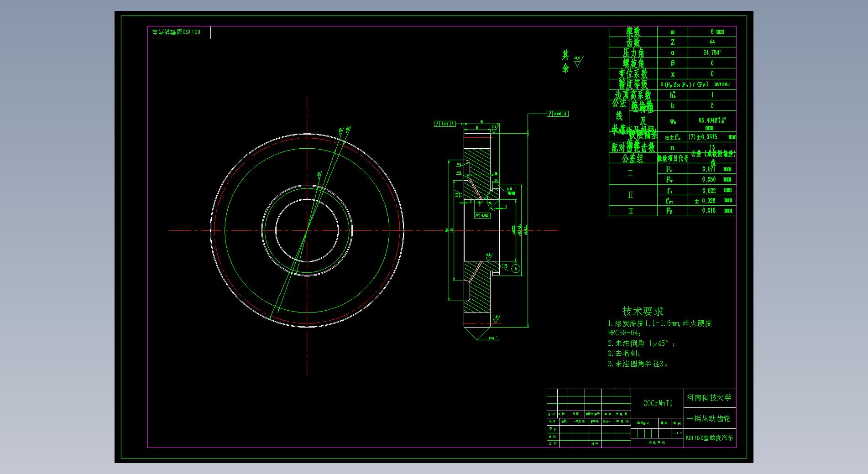868x474 pixels.
Task: Click the '齿数' table cell
Action: point(633,42)
